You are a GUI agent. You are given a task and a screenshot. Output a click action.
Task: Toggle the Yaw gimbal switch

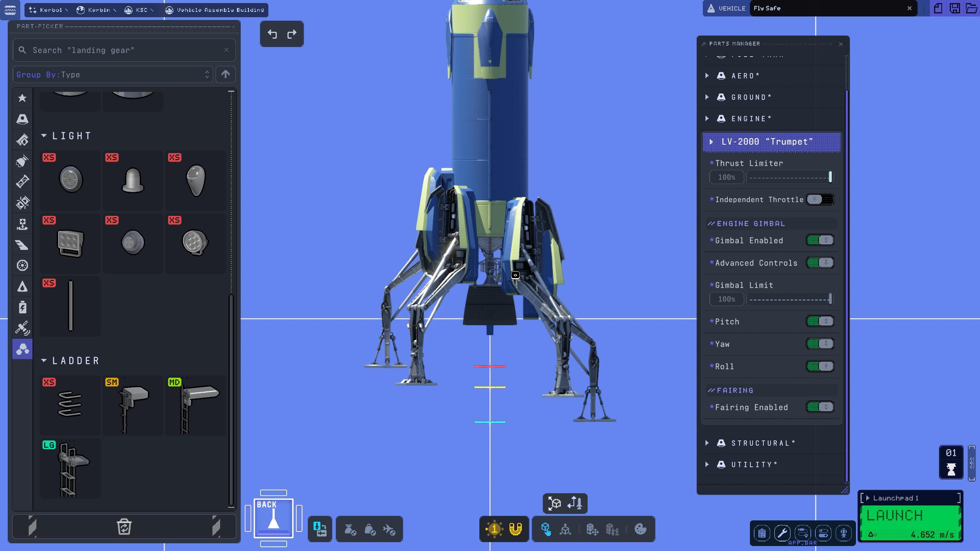tap(820, 344)
